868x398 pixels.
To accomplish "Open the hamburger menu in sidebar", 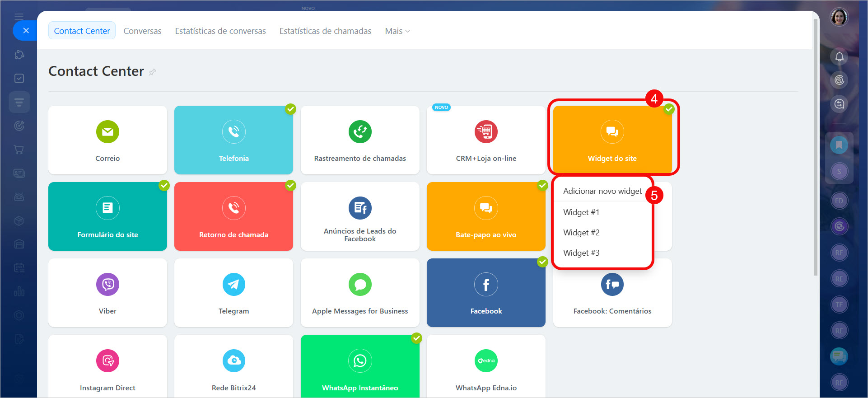I will click(x=19, y=17).
